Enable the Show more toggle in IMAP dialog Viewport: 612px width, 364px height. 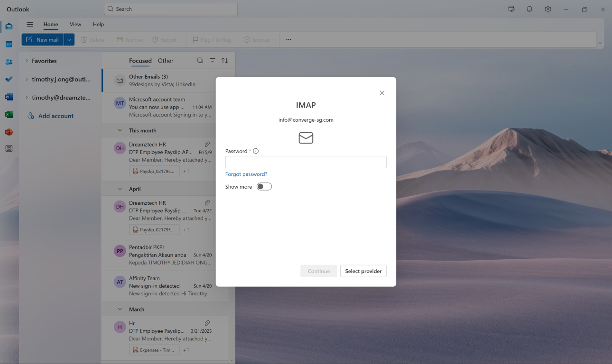264,186
